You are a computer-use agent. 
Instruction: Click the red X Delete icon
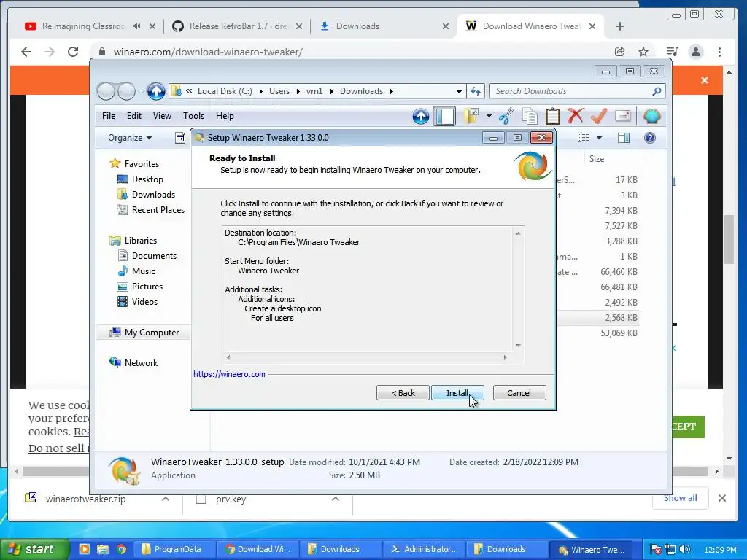pyautogui.click(x=576, y=116)
